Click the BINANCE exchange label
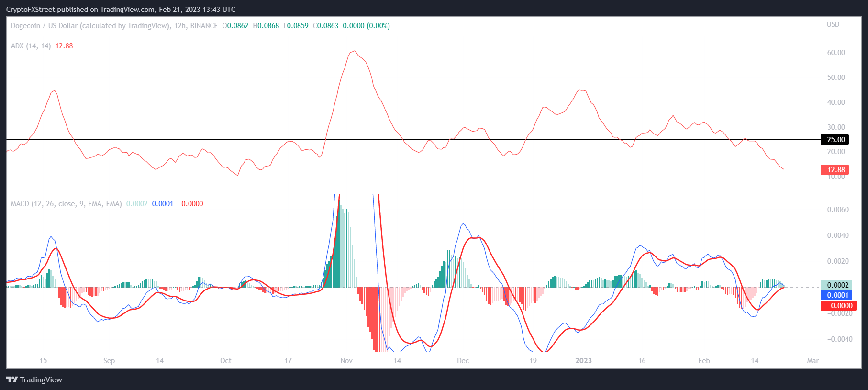The height and width of the screenshot is (390, 868). tap(204, 26)
